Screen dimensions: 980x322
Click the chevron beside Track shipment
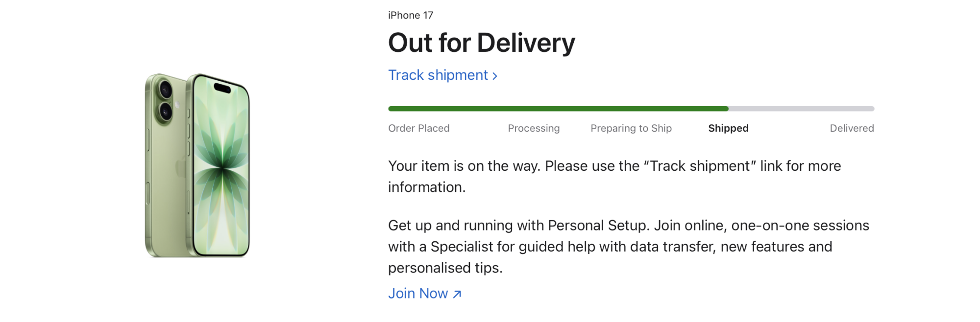pos(495,76)
